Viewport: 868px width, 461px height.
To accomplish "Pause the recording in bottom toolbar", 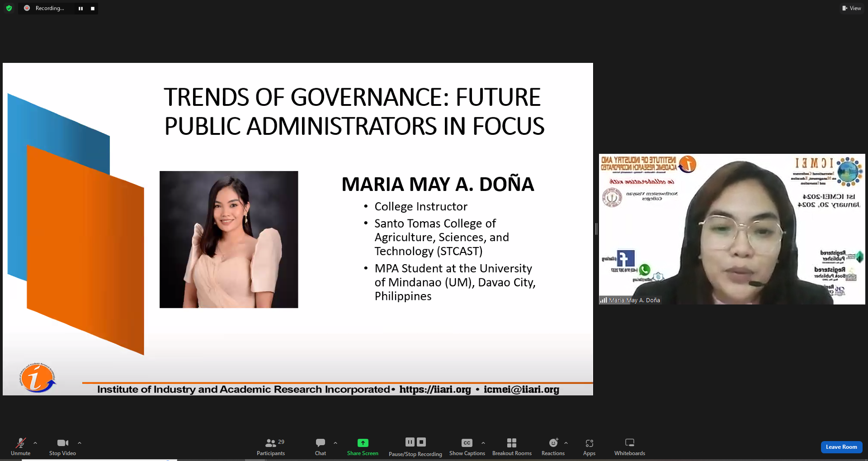I will (410, 442).
